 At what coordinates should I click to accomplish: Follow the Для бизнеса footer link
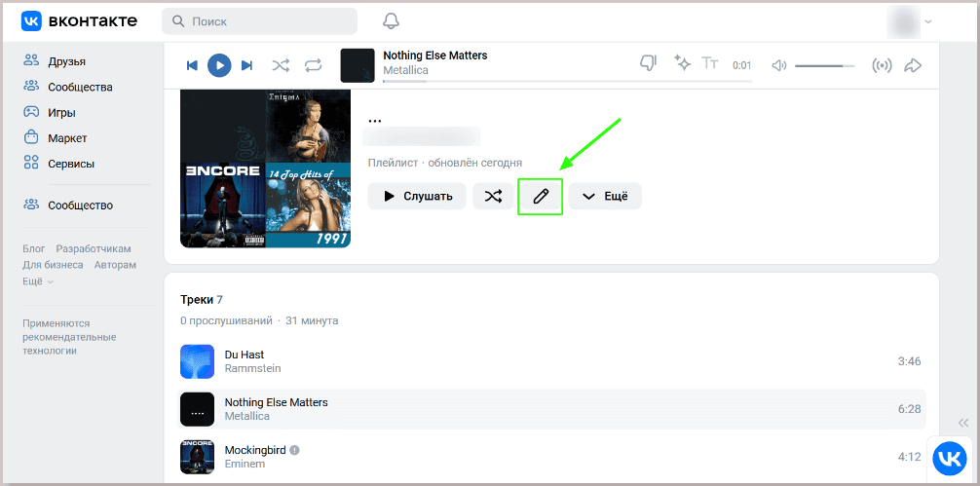click(54, 265)
